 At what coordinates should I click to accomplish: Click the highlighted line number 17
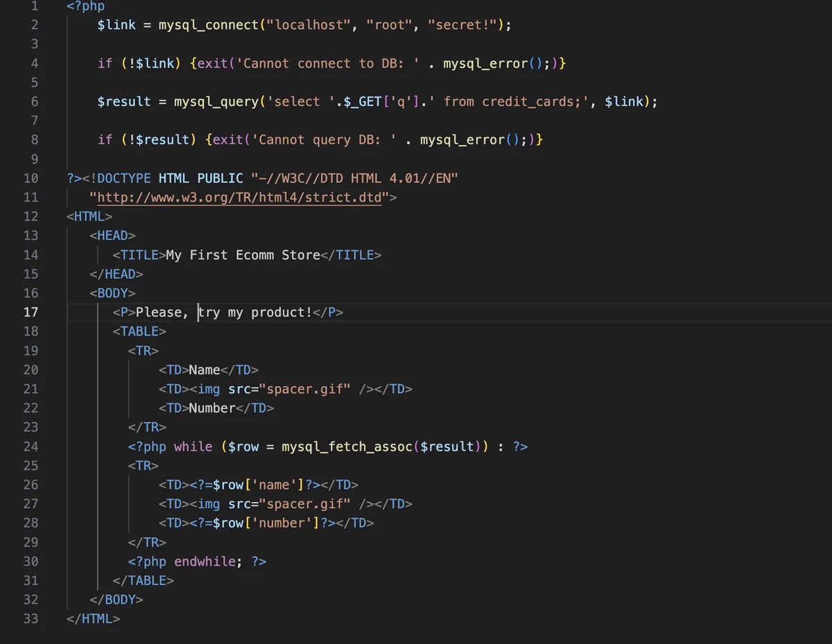[31, 313]
